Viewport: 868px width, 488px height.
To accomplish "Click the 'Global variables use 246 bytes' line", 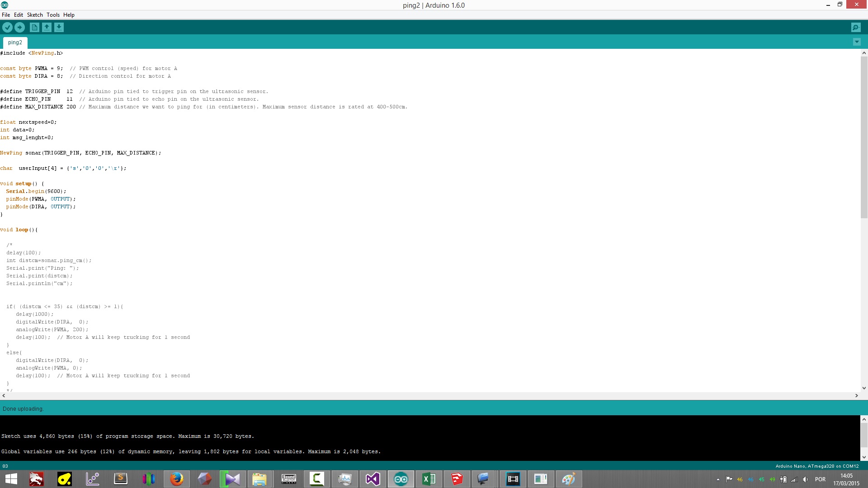I will tap(191, 451).
